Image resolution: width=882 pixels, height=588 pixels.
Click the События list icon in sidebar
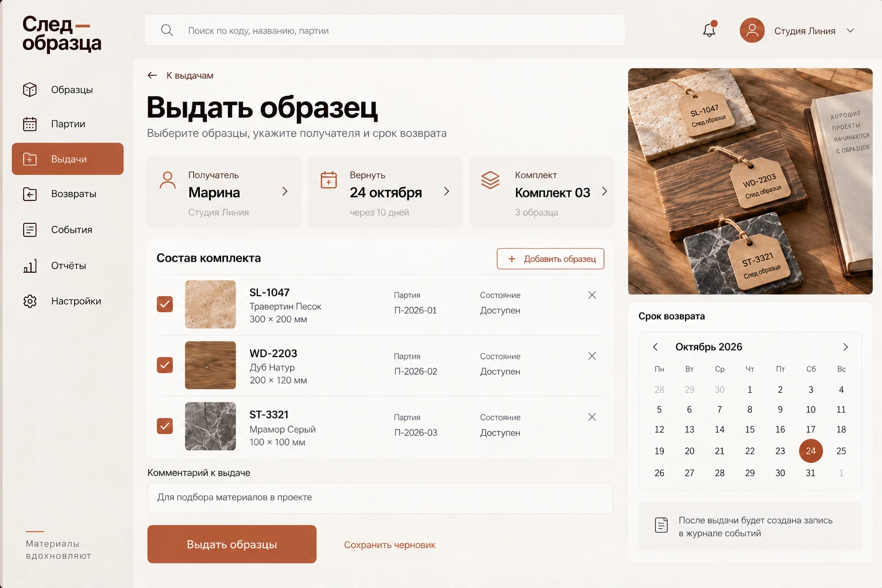[x=30, y=230]
